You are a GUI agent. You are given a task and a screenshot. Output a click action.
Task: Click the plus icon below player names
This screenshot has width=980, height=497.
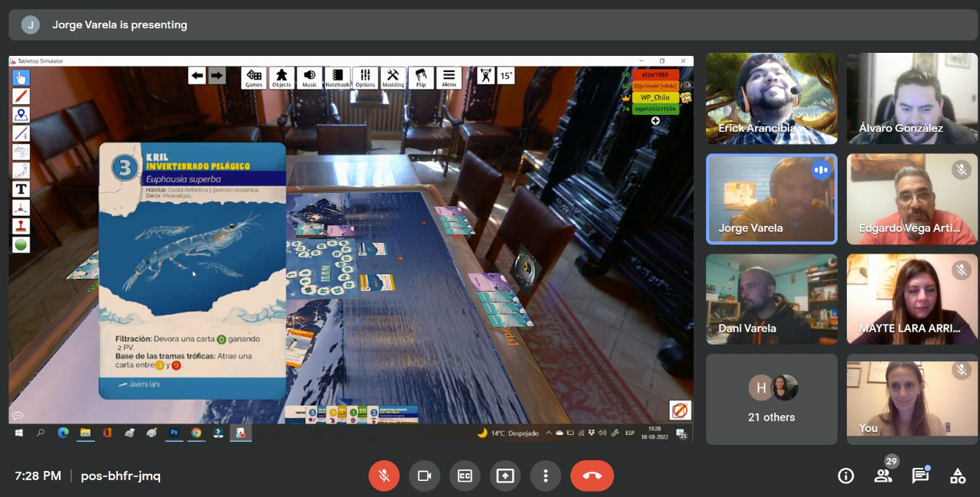655,121
